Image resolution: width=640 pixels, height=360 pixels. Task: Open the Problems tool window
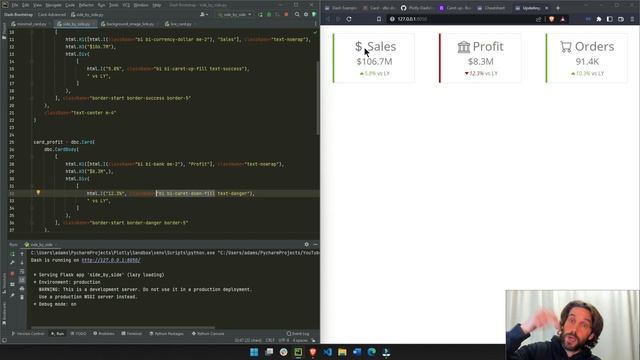[x=104, y=334]
